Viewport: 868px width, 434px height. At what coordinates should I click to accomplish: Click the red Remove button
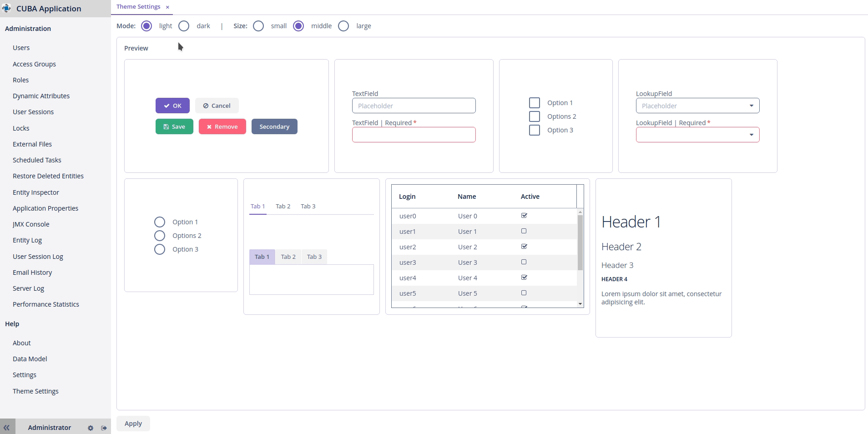tap(222, 126)
